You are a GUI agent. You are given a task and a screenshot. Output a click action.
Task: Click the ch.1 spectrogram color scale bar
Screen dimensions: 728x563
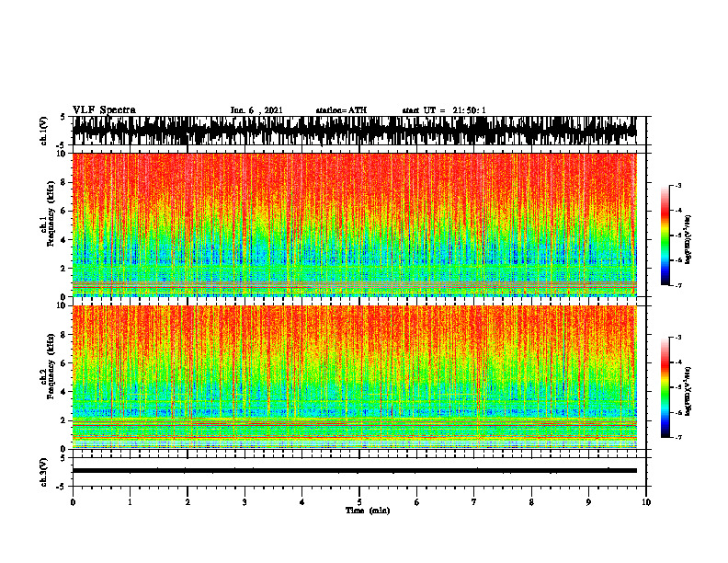point(665,236)
